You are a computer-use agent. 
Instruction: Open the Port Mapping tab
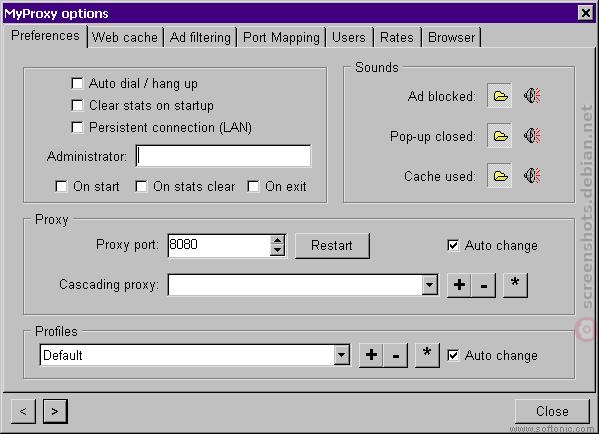coord(281,37)
